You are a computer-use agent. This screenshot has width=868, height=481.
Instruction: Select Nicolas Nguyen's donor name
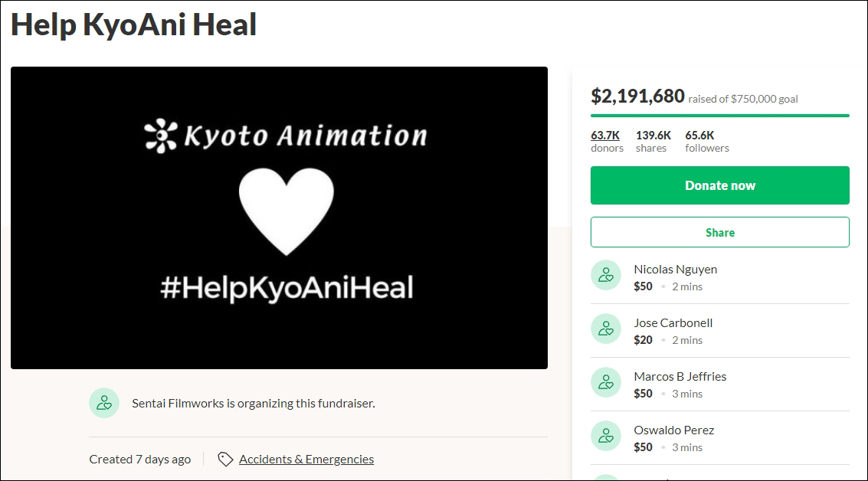[675, 270]
